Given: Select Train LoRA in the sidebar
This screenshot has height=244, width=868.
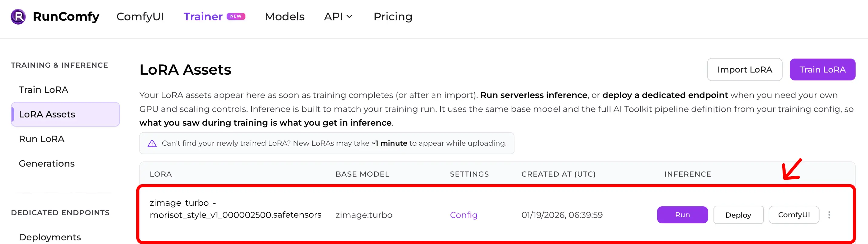Looking at the screenshot, I should pos(43,90).
